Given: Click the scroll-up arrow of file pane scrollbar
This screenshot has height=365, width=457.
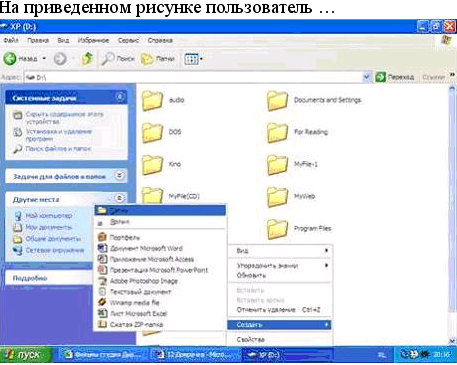Looking at the screenshot, I should [x=452, y=89].
